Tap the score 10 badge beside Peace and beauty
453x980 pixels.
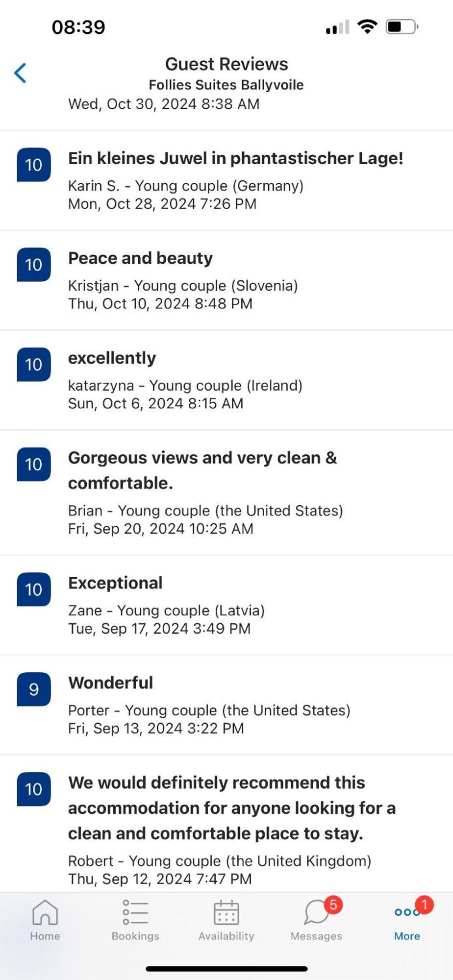point(34,265)
